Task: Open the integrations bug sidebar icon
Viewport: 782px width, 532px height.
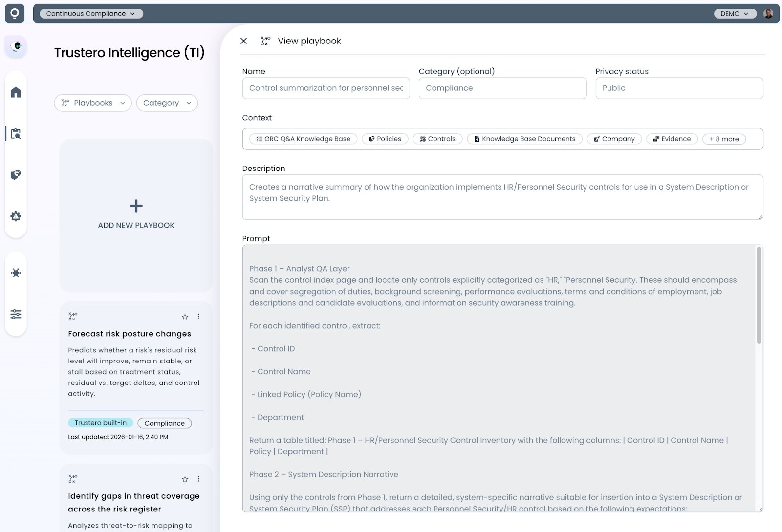Action: [x=16, y=273]
